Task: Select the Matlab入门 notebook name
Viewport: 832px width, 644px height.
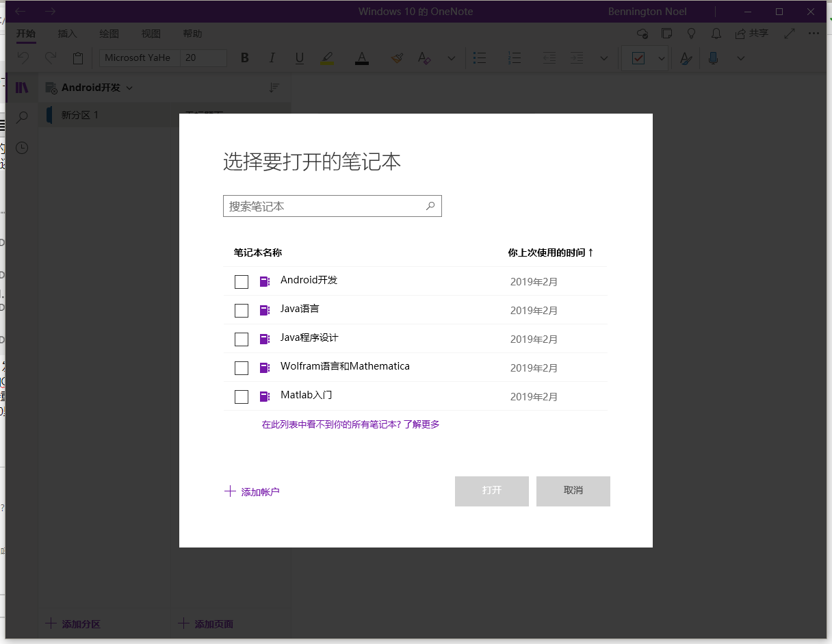Action: (307, 395)
